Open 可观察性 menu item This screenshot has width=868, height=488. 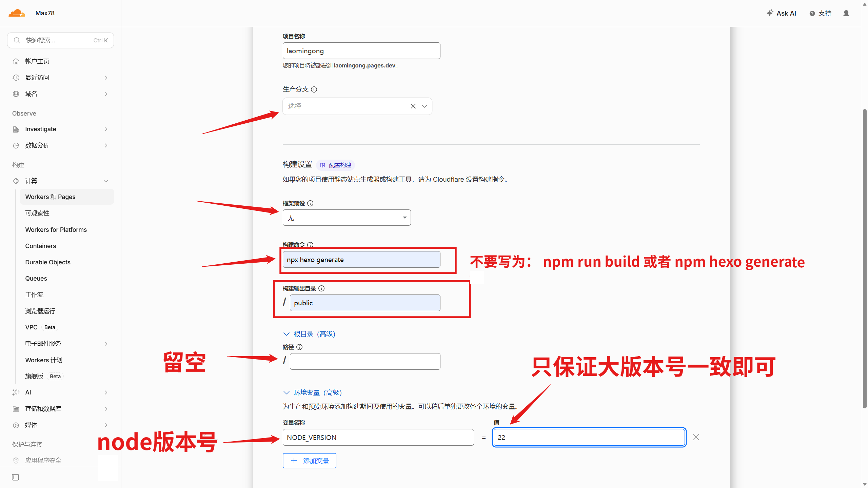(67, 213)
